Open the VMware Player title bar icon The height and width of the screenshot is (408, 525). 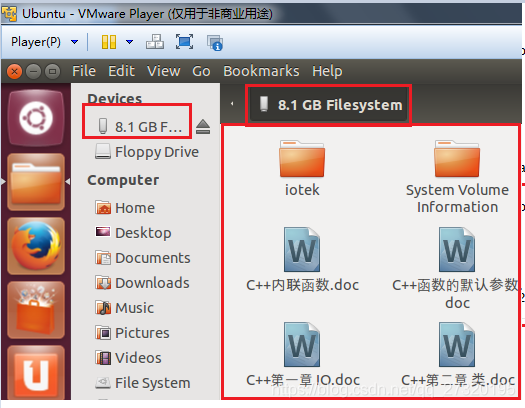point(9,14)
